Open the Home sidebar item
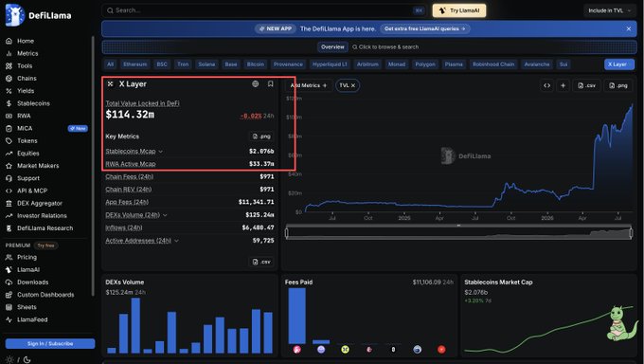644x364 pixels. pyautogui.click(x=20, y=41)
